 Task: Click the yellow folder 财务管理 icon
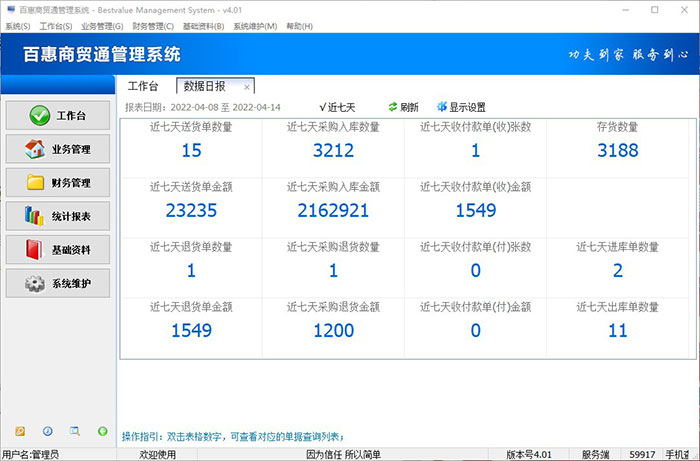tap(35, 183)
